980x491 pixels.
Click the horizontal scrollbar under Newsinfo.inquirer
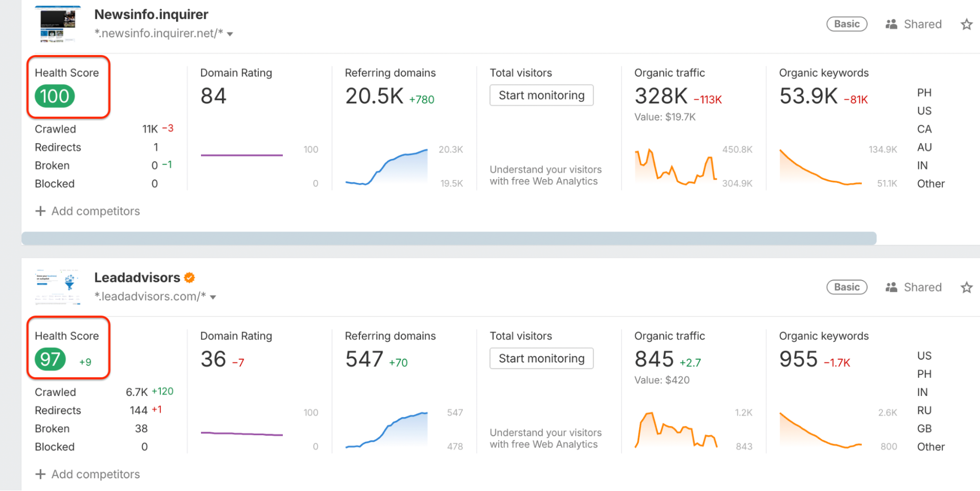tap(449, 238)
